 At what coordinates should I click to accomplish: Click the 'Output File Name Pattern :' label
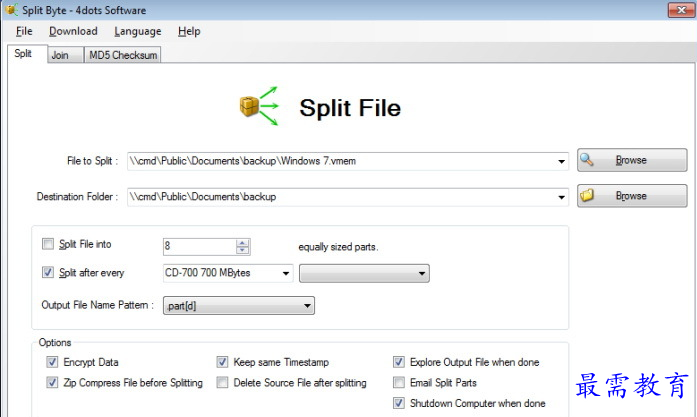point(97,305)
